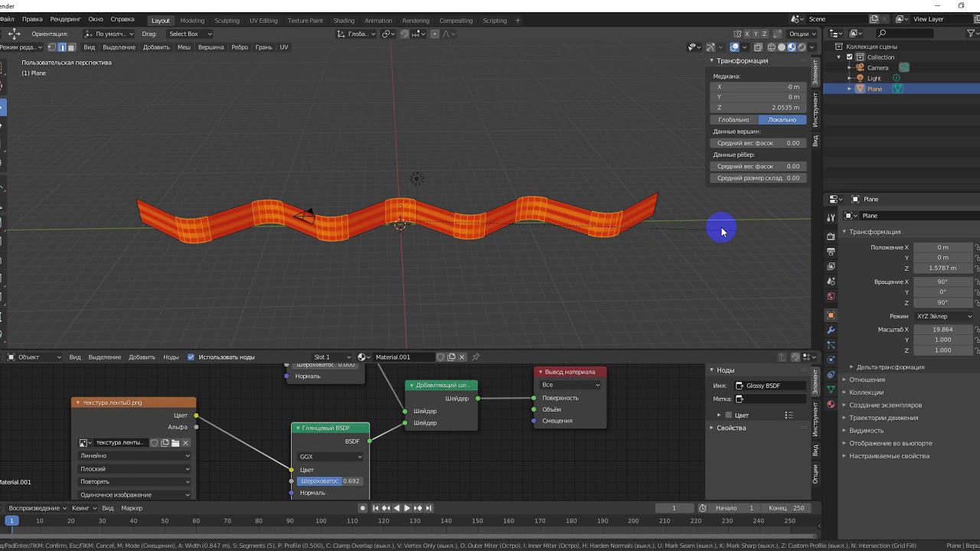
Task: Open the Slot 1 material slot dropdown
Action: [x=332, y=357]
